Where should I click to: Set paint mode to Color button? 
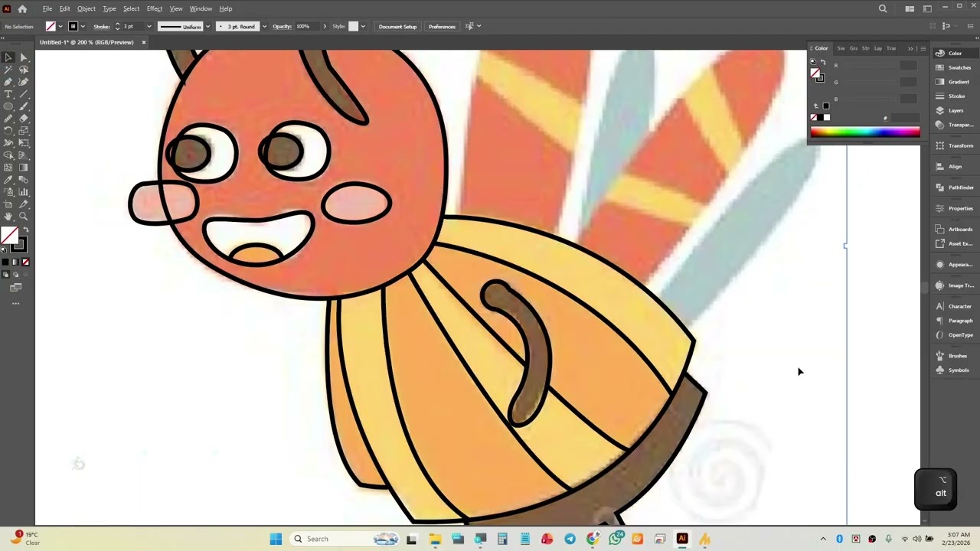pyautogui.click(x=5, y=262)
